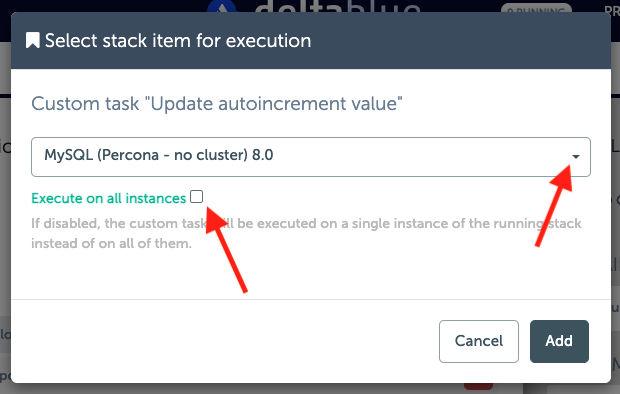Click the deltablue wordmark at the top

point(337,6)
